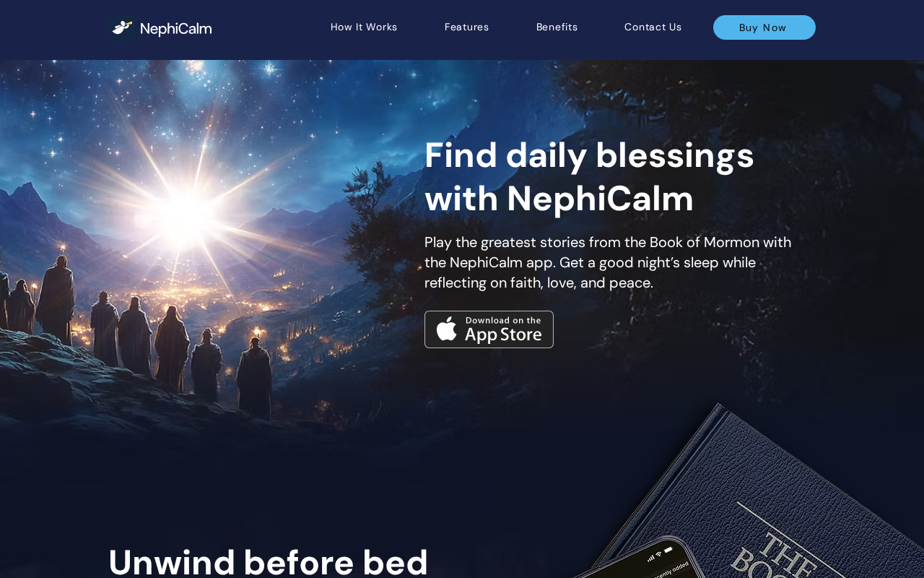Screen dimensions: 924x578
Task: Click the 'recently added' label on phone
Action: [671, 569]
